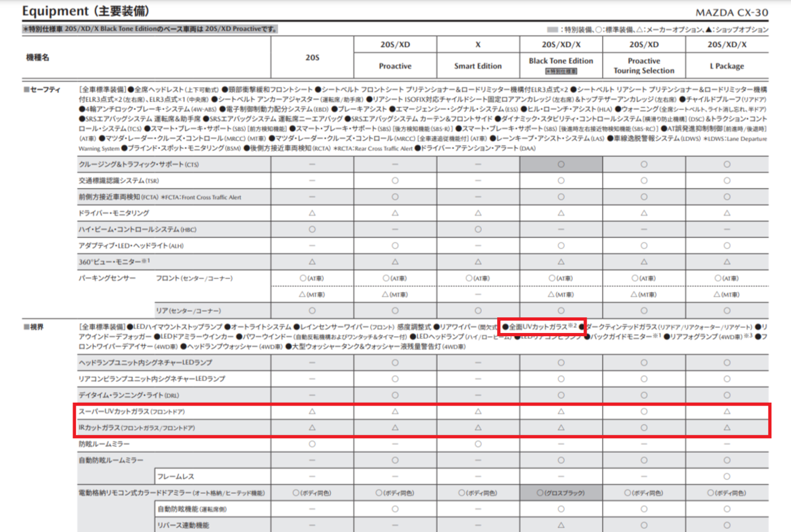The height and width of the screenshot is (532, 791).
Task: Click スーパーUVカットガラス circle under Proactive Touring Selection
Action: coord(644,411)
